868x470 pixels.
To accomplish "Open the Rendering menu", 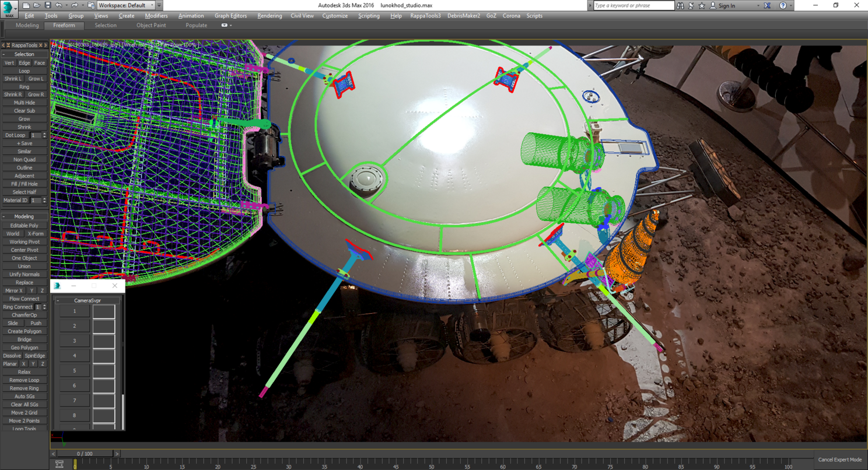I will [x=269, y=16].
